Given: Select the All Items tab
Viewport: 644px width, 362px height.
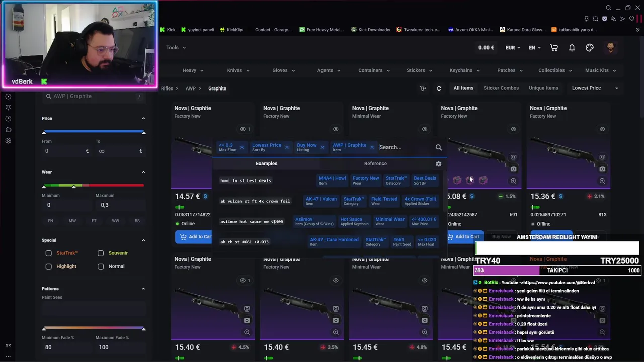Looking at the screenshot, I should [463, 88].
